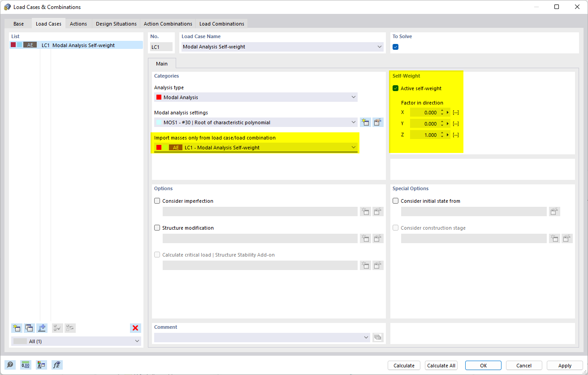The width and height of the screenshot is (588, 375).
Task: Delete selected load case with red X
Action: pos(135,328)
